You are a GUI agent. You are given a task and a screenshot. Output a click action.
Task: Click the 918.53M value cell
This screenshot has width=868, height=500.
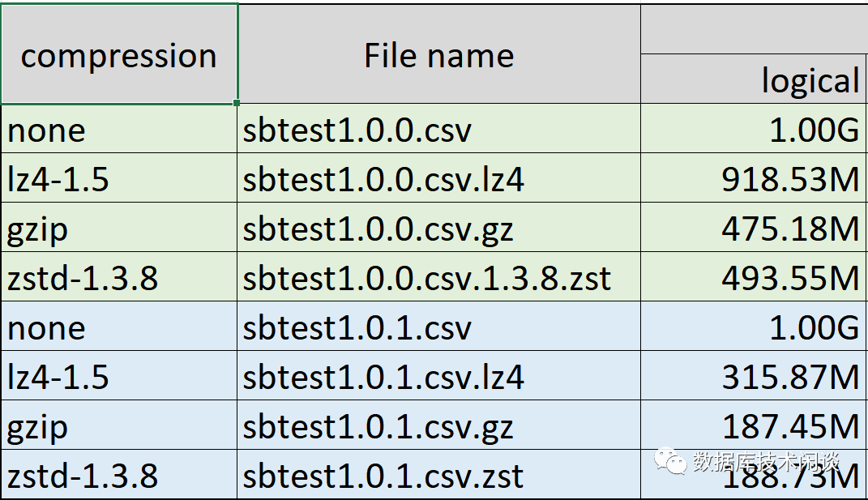(x=754, y=179)
